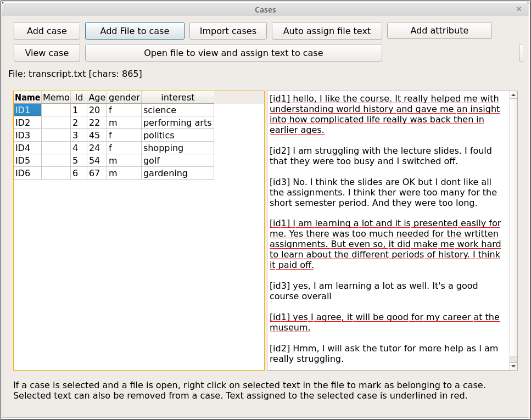This screenshot has width=531, height=420.
Task: Click the interest column header
Action: [177, 98]
